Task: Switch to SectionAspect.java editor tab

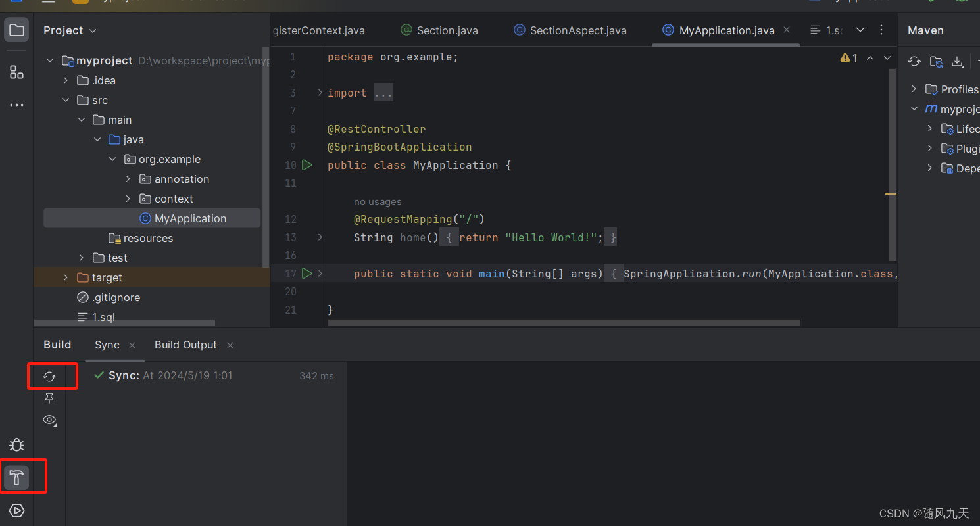Action: tap(570, 30)
